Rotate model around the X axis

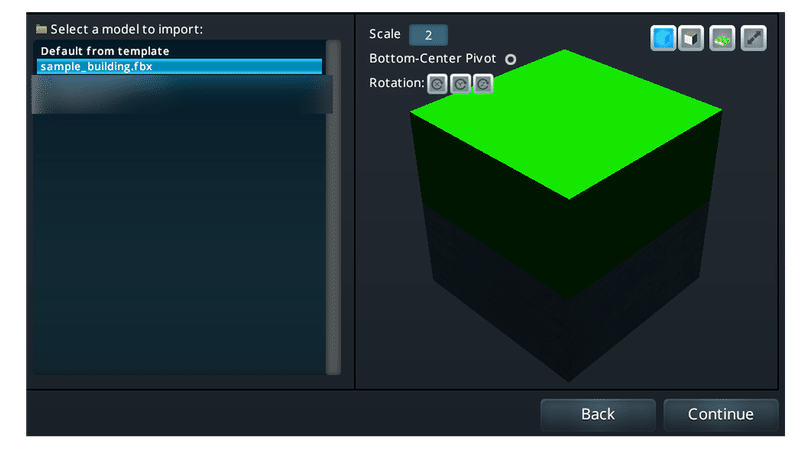pos(437,84)
